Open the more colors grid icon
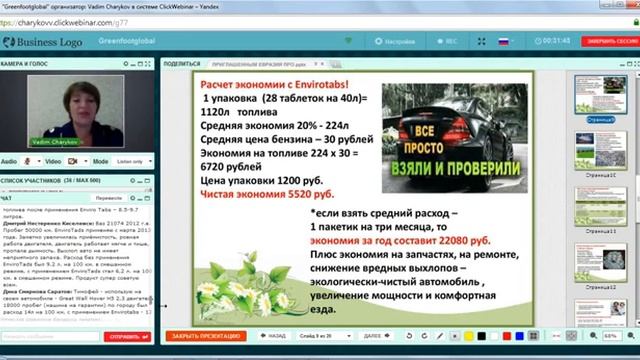This screenshot has width=640, height=360. tap(533, 336)
